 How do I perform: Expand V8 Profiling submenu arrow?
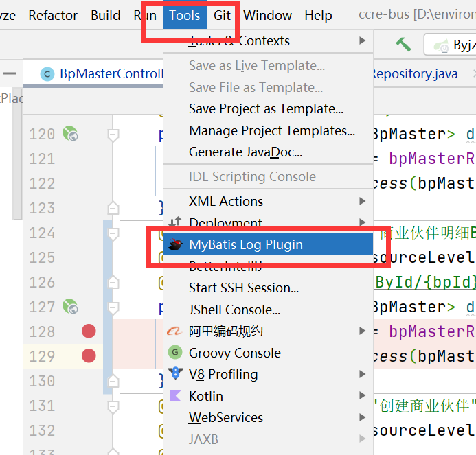[362, 374]
